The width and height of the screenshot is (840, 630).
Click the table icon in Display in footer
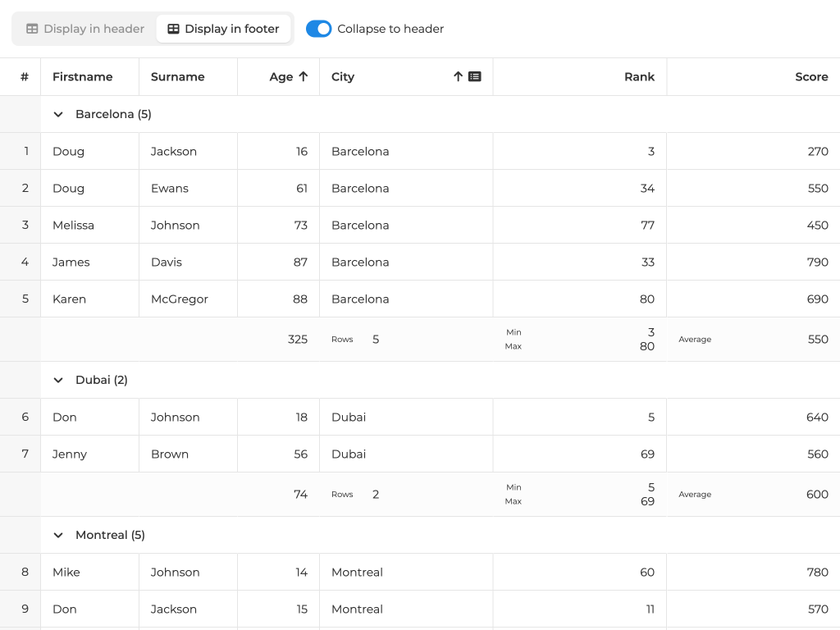coord(173,29)
